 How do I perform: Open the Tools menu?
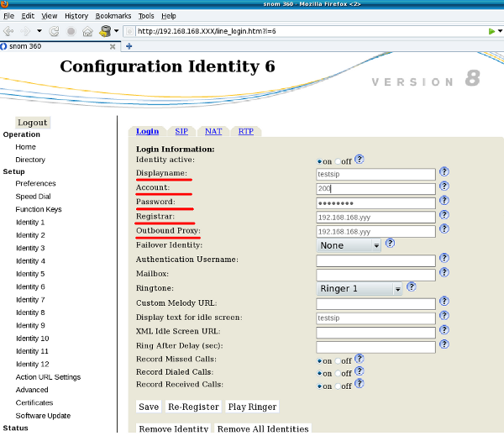point(146,16)
